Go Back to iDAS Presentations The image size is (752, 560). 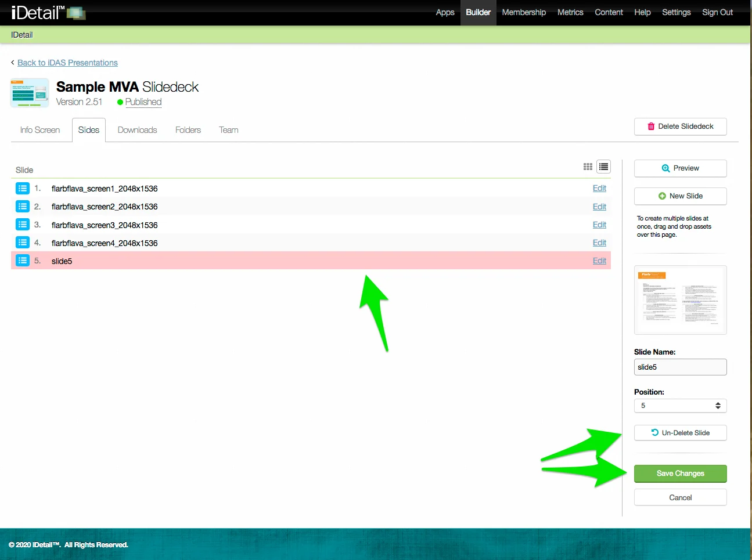[67, 63]
